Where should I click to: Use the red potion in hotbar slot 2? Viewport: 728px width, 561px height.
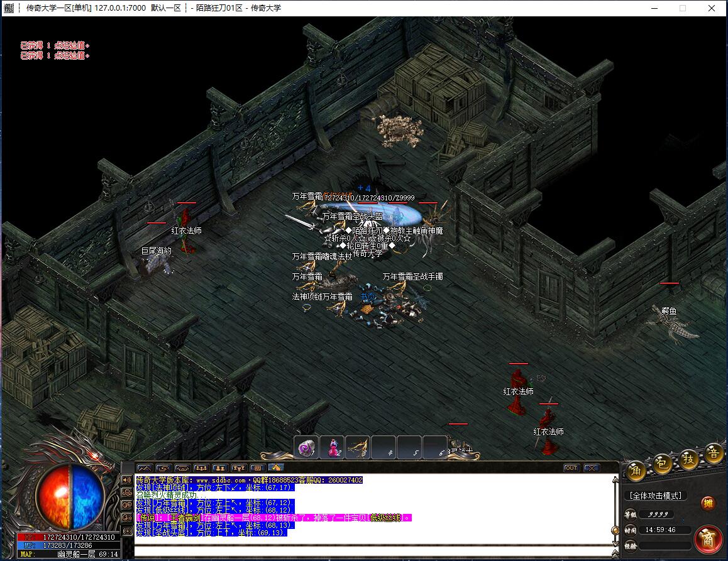coord(333,448)
